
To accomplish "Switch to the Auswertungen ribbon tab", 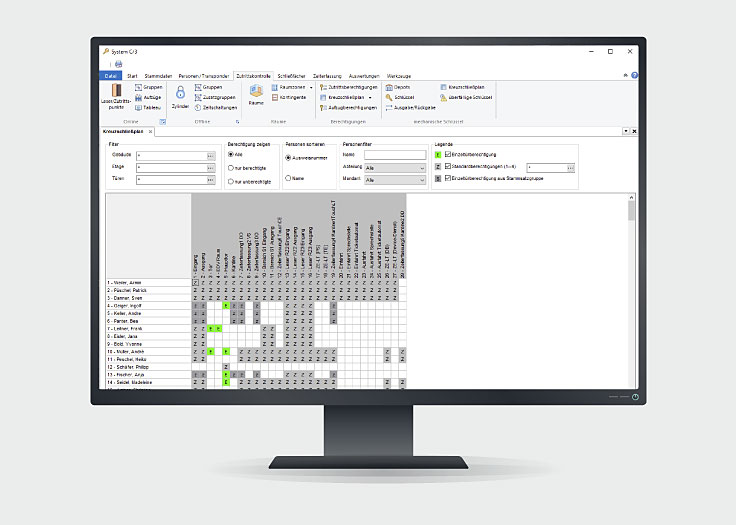I will click(364, 76).
